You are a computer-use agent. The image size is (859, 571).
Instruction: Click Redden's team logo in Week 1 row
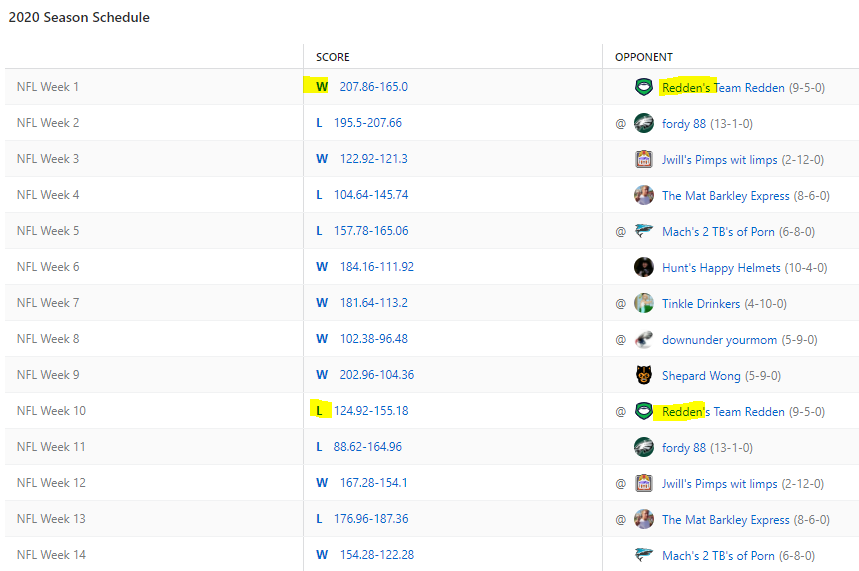coord(644,87)
